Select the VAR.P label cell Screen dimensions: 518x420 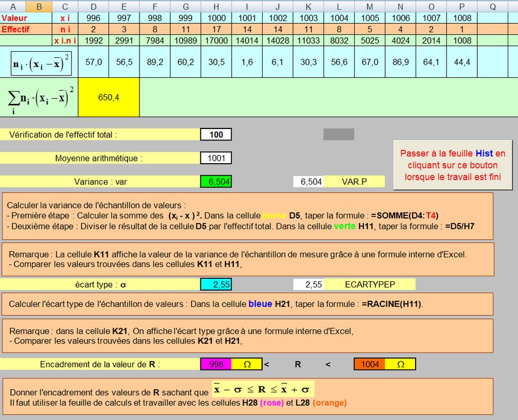click(x=354, y=181)
